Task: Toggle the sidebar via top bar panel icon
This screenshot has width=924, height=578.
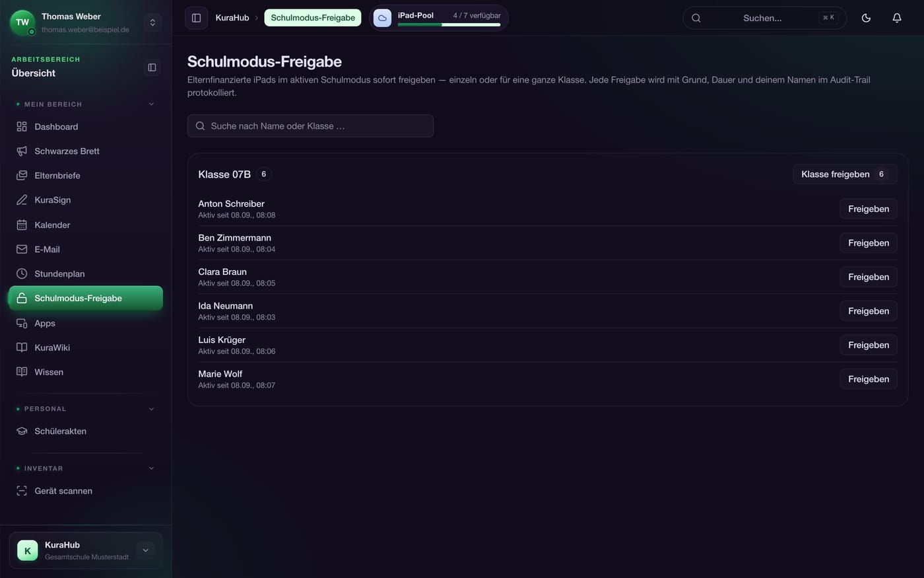Action: point(196,18)
